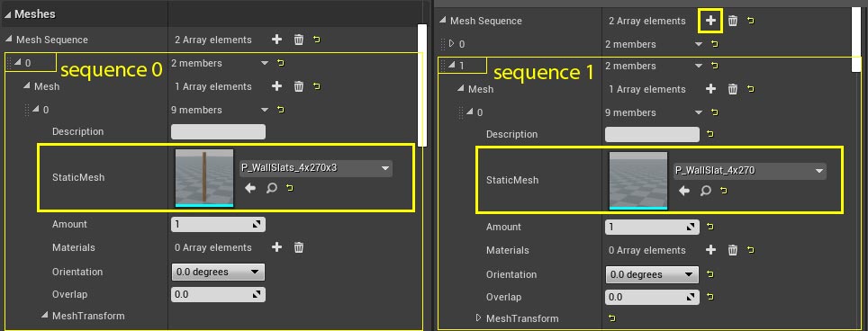Use selected asset for P_WallSlat_4x270 mesh
This screenshot has width=868, height=331.
(x=684, y=191)
